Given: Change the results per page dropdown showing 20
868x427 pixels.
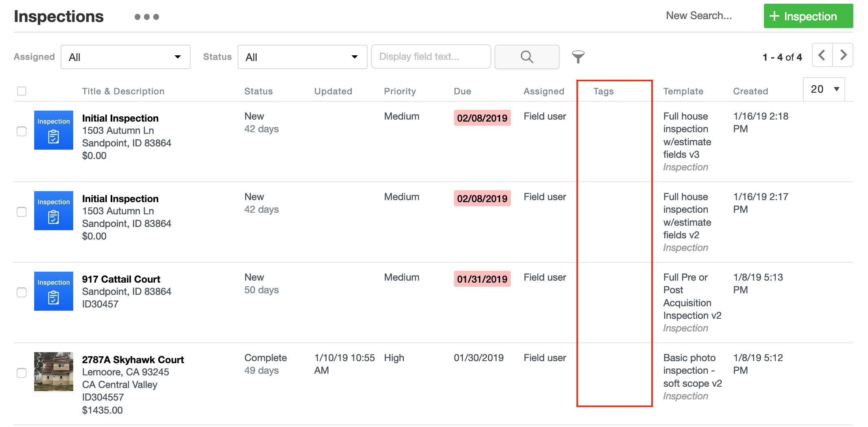Looking at the screenshot, I should [824, 89].
